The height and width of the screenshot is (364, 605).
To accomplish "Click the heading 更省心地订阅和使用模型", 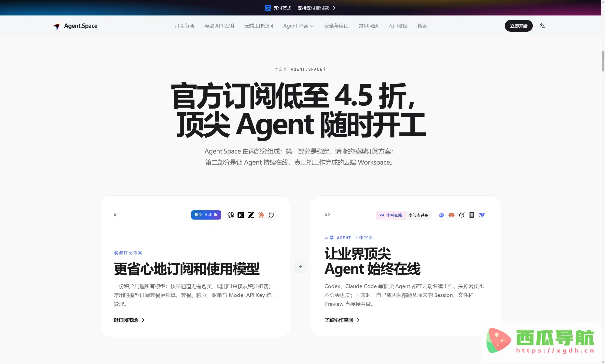I will [x=186, y=269].
